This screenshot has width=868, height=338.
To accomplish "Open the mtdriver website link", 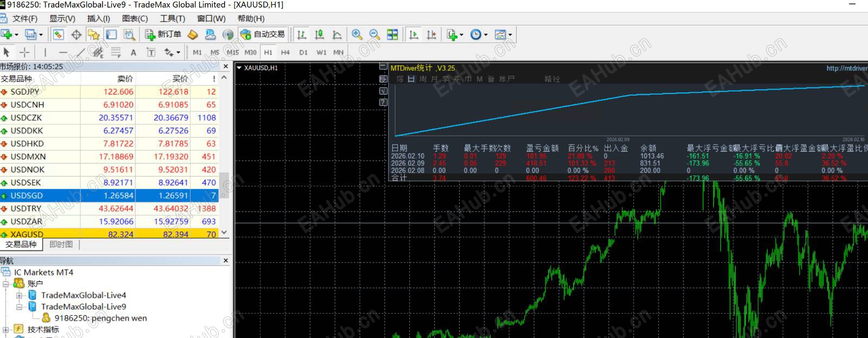I will click(847, 68).
